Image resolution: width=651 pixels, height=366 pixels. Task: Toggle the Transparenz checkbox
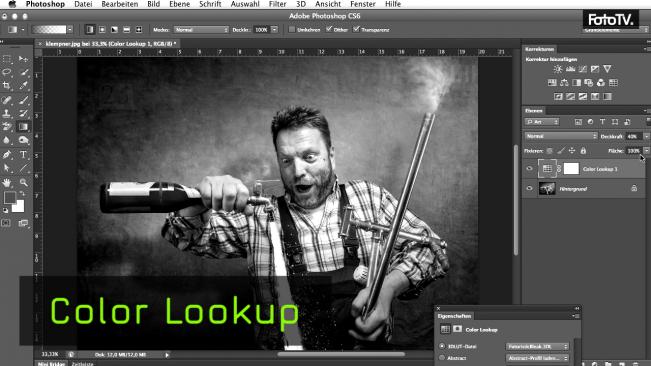point(356,29)
